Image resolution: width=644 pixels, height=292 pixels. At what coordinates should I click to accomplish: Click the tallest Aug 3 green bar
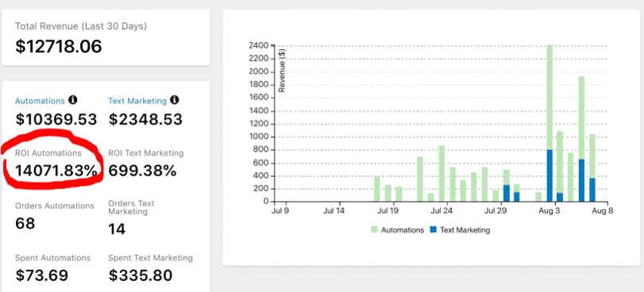[x=550, y=97]
